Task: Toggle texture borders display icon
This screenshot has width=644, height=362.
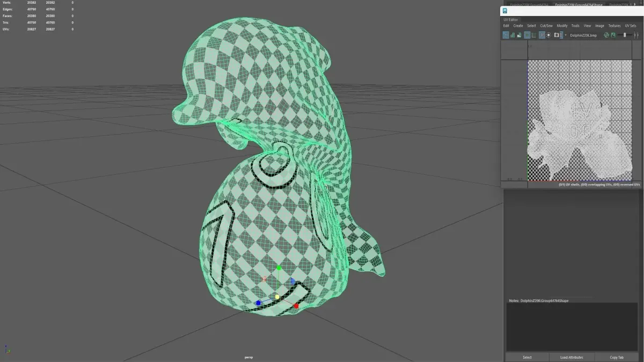Action: (527, 35)
